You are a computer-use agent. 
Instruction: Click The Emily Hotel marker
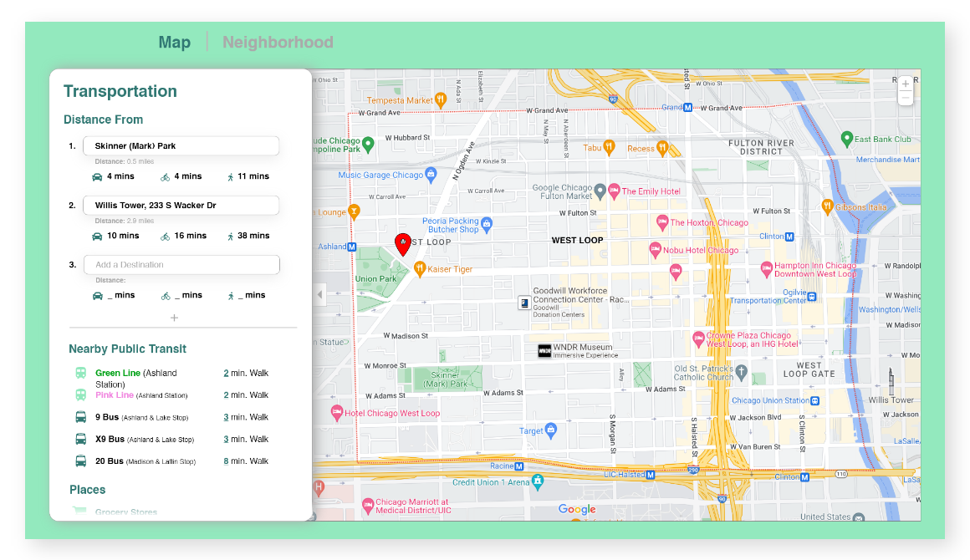[614, 191]
